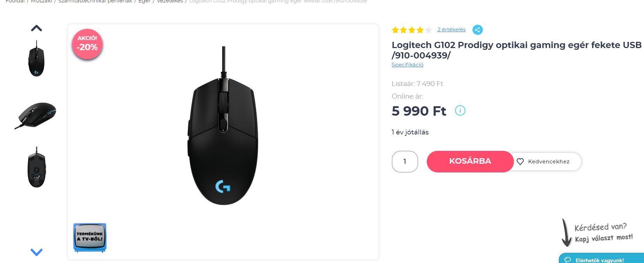
Task: Click the heart favorites icon
Action: (x=520, y=162)
